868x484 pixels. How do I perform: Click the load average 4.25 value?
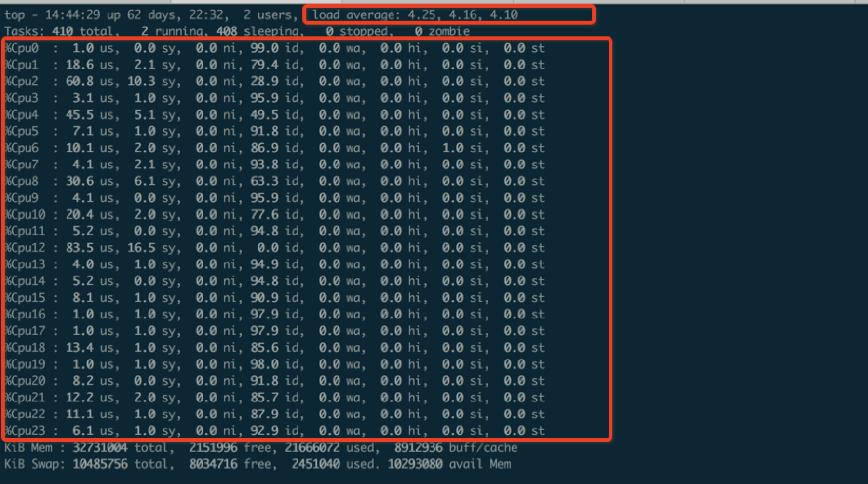pyautogui.click(x=421, y=15)
